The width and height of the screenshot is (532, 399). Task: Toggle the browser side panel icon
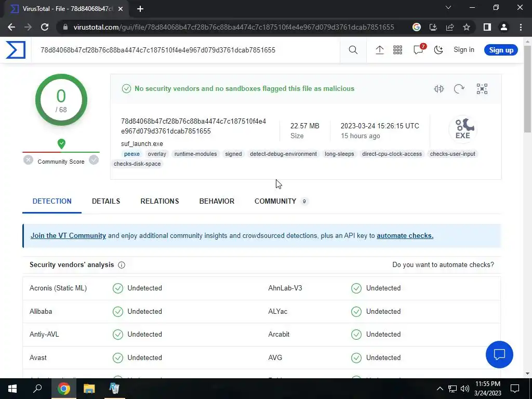[x=487, y=27]
